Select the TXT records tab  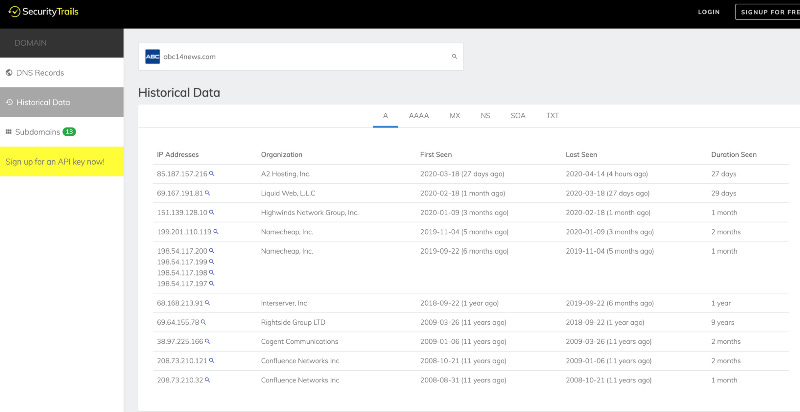[553, 116]
